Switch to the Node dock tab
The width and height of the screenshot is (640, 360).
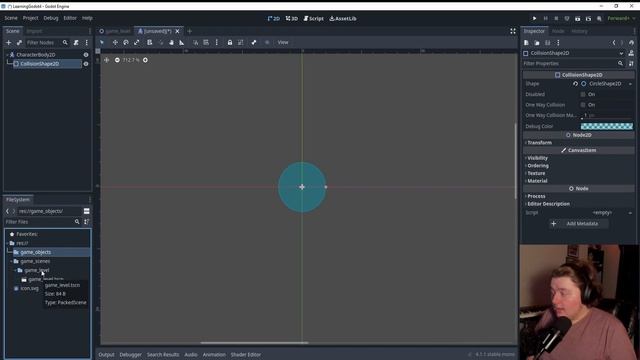click(x=558, y=31)
